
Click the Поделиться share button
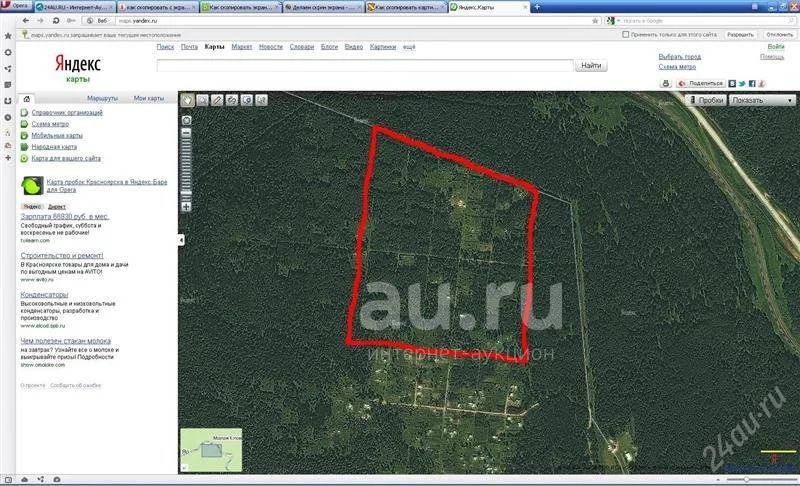[x=701, y=83]
